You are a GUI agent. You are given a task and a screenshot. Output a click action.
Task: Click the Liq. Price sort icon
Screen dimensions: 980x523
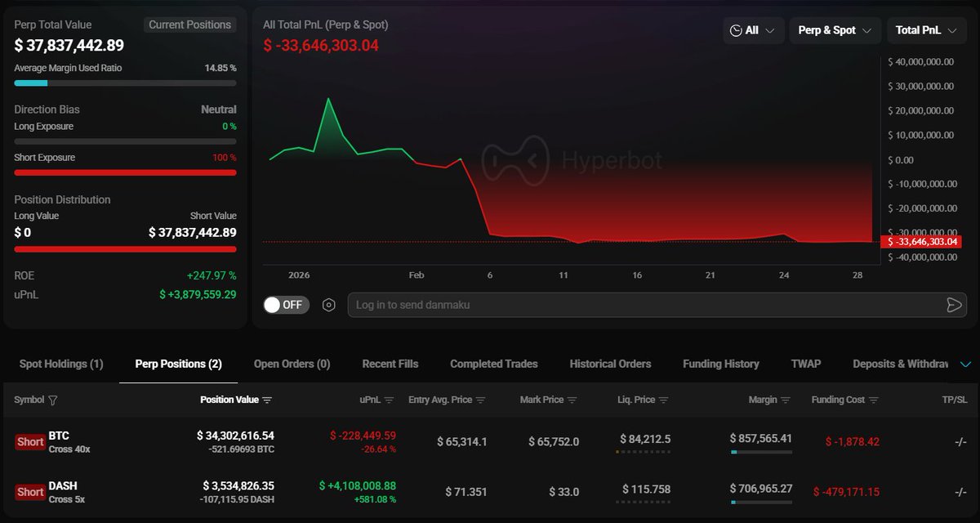pyautogui.click(x=663, y=400)
